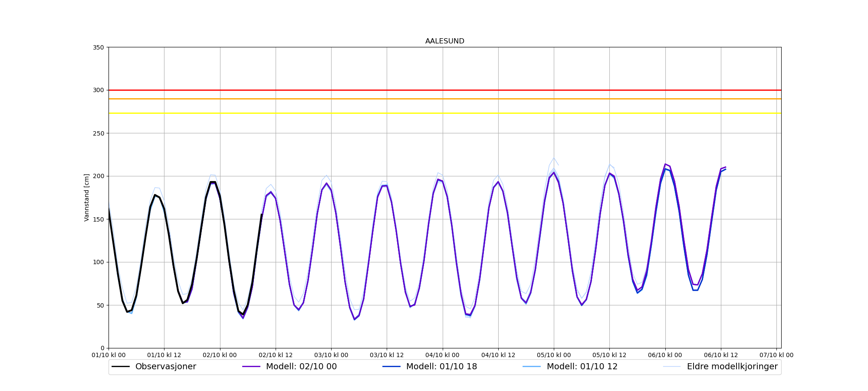Viewport: 868px width, 391px height.
Task: Click the red 300 cm threshold line
Action: click(445, 90)
